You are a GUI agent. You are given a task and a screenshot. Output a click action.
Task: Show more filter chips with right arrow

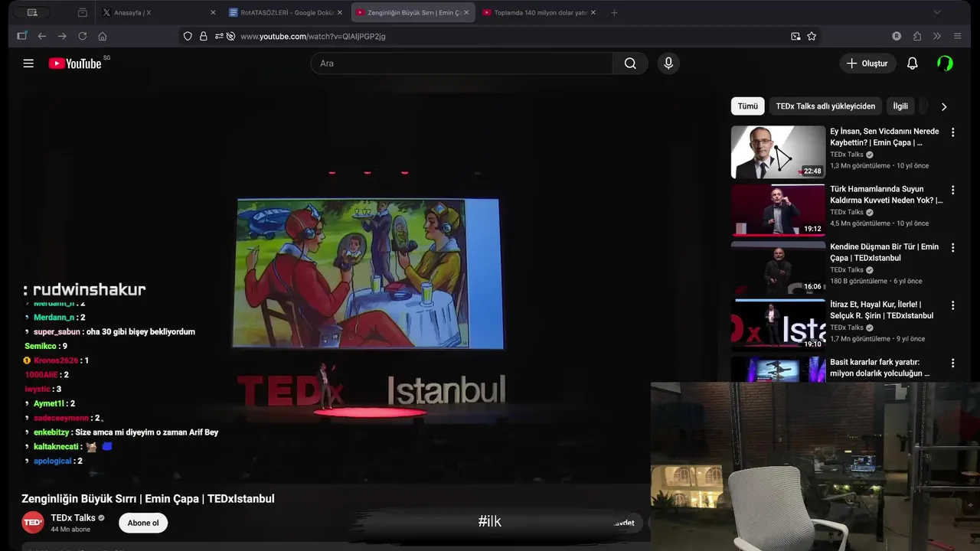click(943, 107)
